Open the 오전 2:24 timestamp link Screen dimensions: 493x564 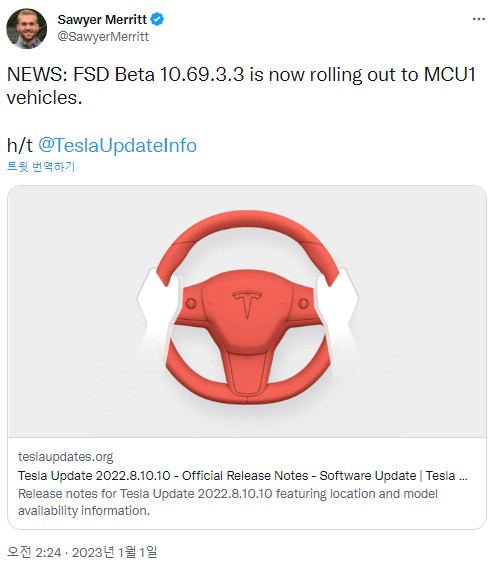click(x=34, y=552)
